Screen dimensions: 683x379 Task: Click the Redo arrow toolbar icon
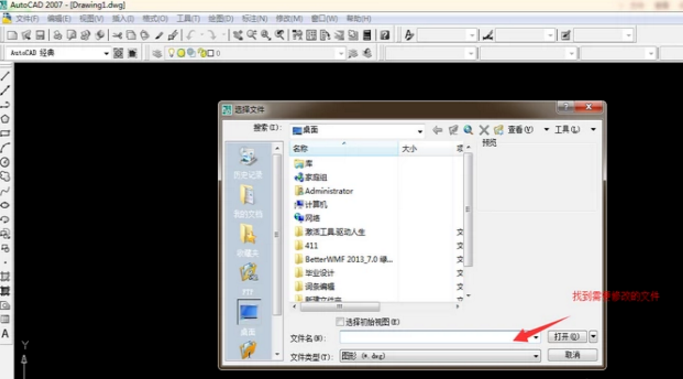(211, 35)
